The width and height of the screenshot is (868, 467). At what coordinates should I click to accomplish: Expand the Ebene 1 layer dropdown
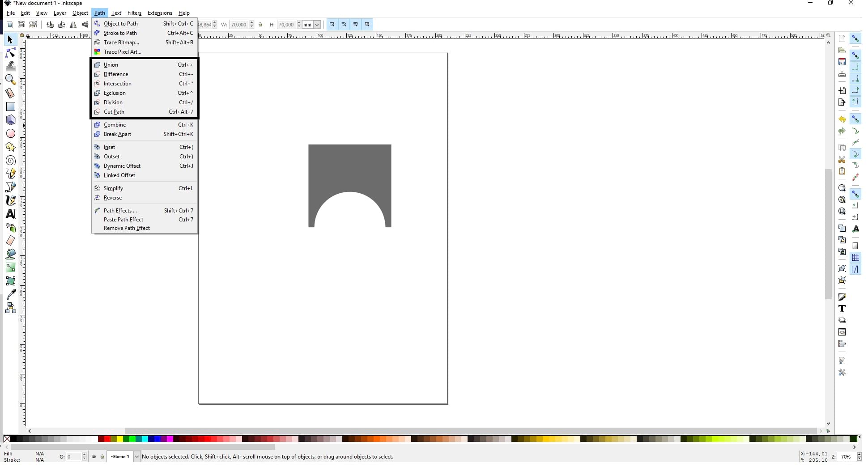pyautogui.click(x=137, y=457)
